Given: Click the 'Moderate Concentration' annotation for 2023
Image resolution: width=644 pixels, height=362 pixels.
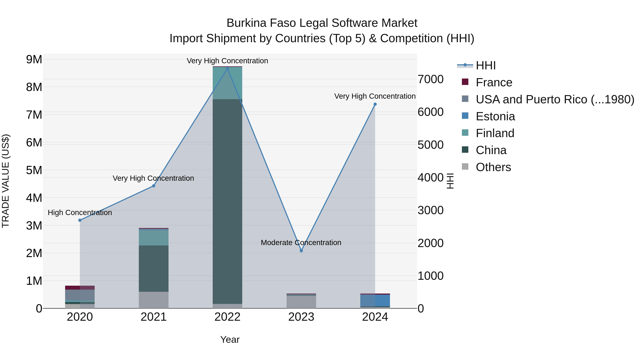Looking at the screenshot, I should point(301,243).
